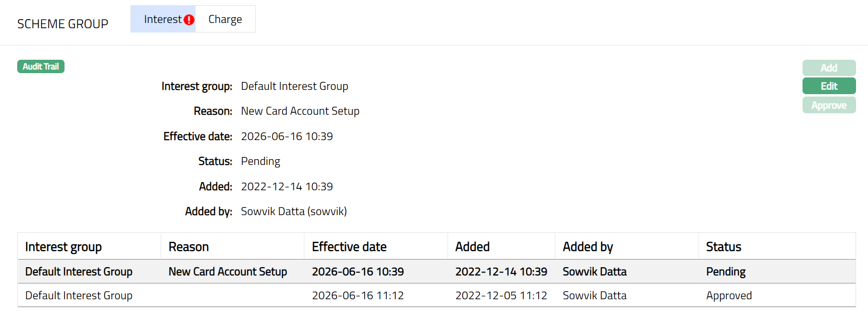Click the Status column header

click(723, 247)
